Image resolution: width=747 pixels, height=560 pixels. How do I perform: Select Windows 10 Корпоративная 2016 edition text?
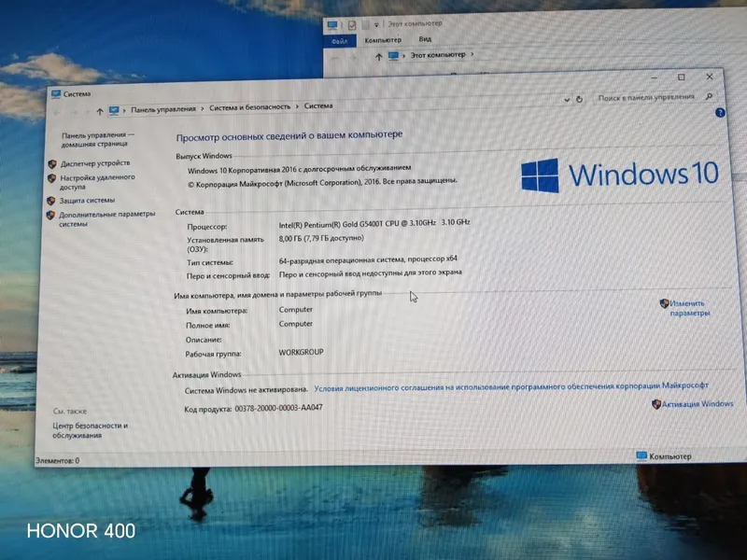299,169
